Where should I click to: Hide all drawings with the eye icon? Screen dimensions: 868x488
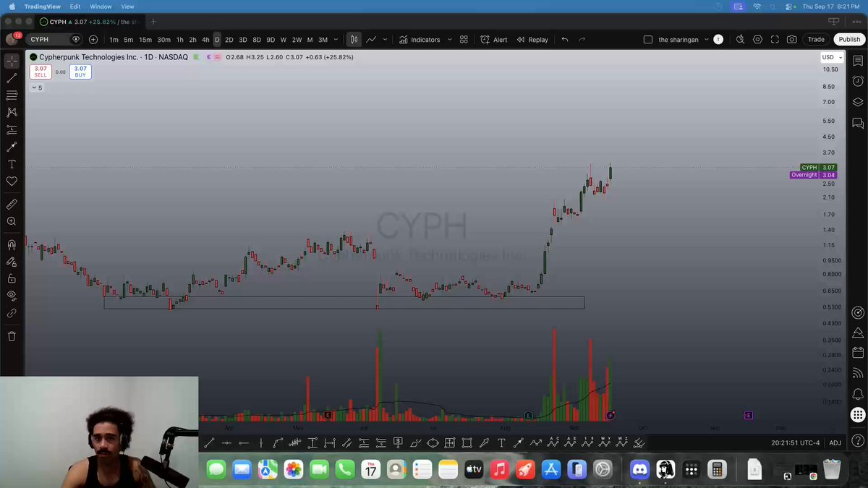tap(12, 295)
